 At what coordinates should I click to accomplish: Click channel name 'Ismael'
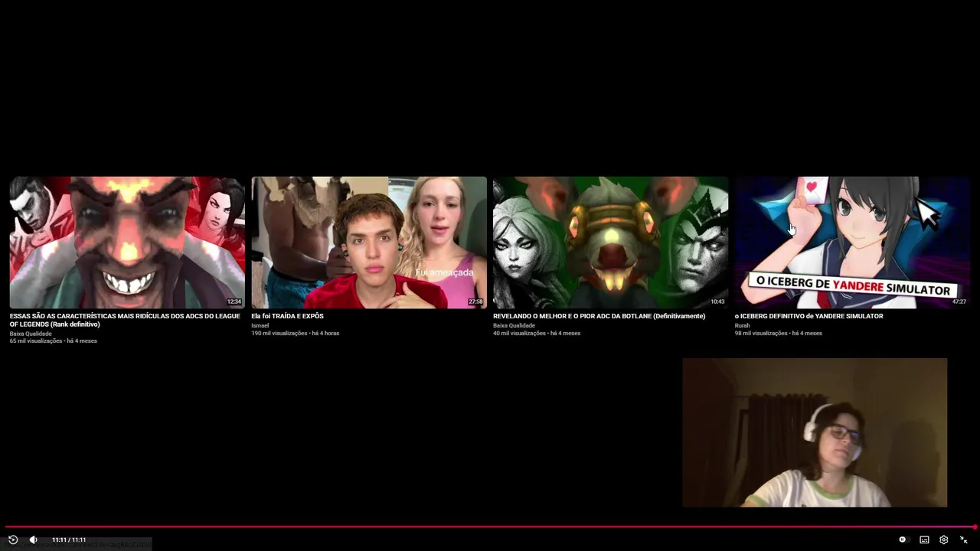pyautogui.click(x=260, y=325)
